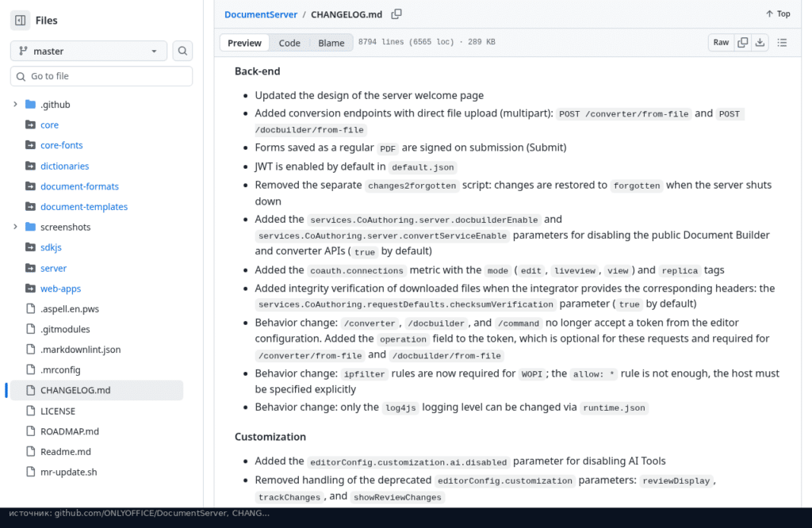Click the file search magnifier button

182,51
